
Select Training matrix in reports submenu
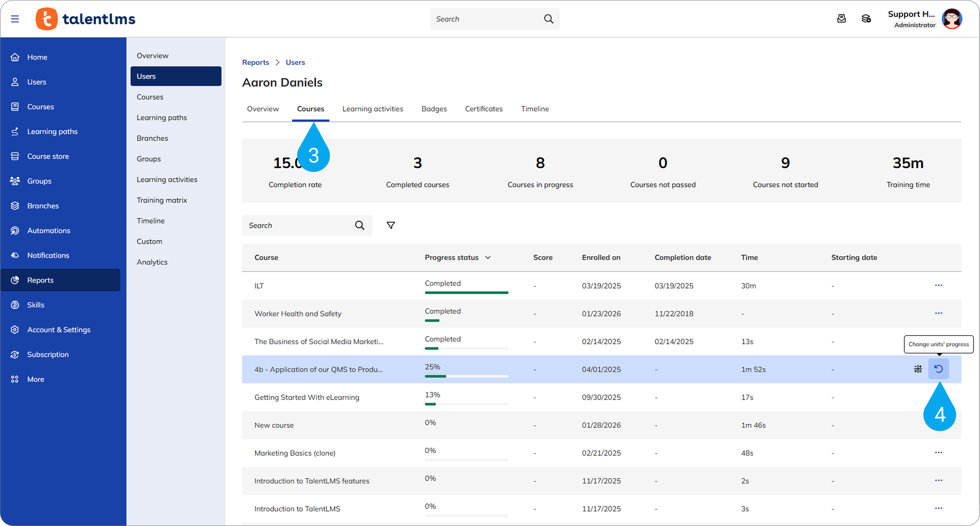tap(162, 200)
